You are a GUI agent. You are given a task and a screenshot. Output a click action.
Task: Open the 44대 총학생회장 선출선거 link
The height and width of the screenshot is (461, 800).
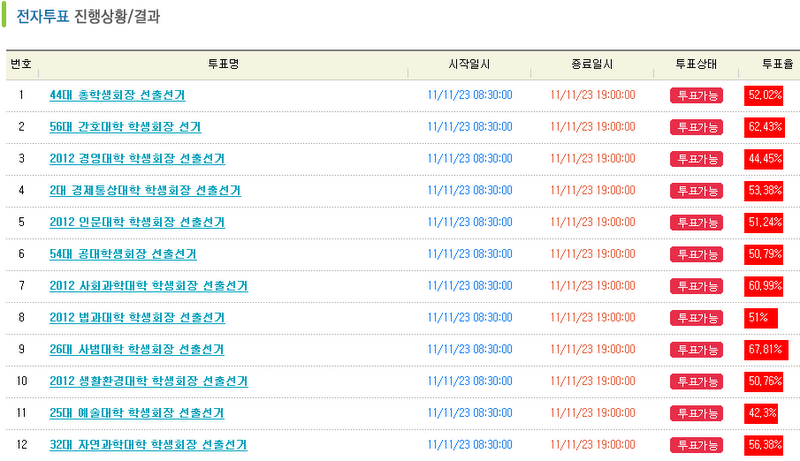pyautogui.click(x=117, y=95)
